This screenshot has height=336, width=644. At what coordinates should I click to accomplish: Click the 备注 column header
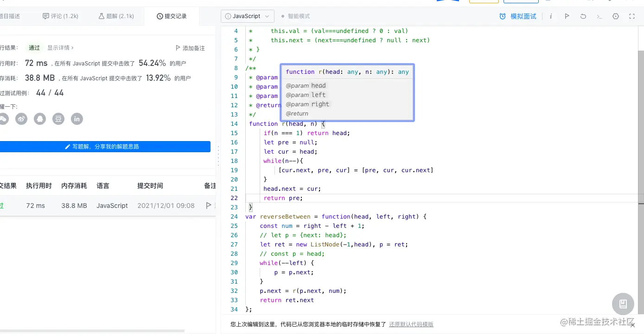coord(210,186)
